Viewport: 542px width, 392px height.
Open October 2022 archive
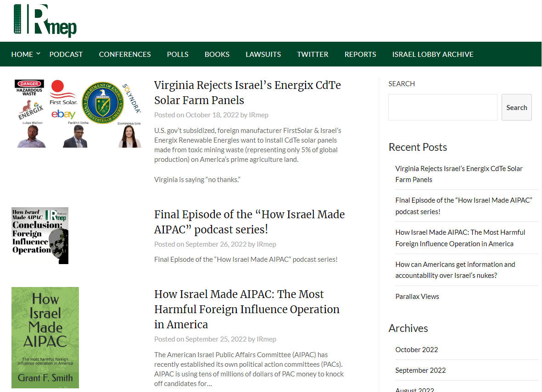(417, 349)
